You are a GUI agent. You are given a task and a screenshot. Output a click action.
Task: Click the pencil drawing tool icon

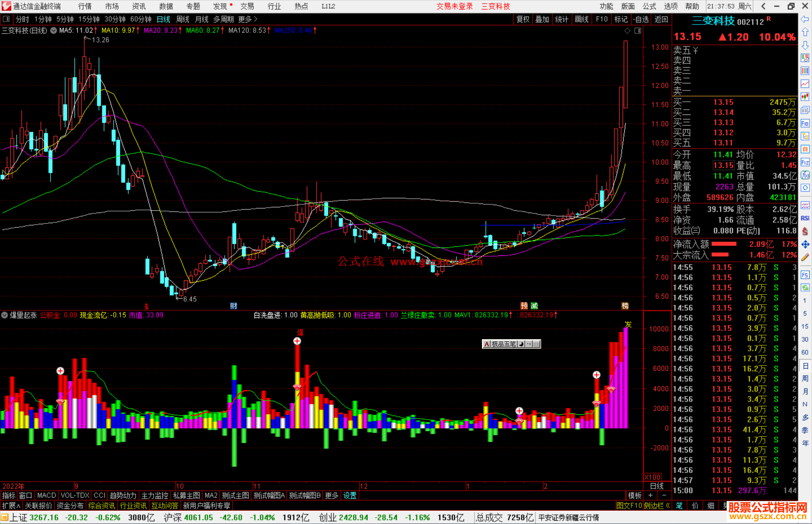click(805, 257)
